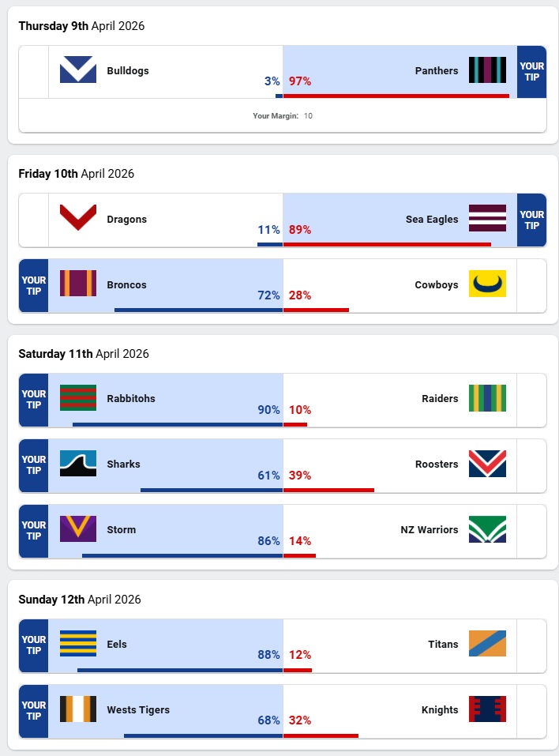Image resolution: width=559 pixels, height=756 pixels.
Task: Select the Knights team logo
Action: coord(487,709)
